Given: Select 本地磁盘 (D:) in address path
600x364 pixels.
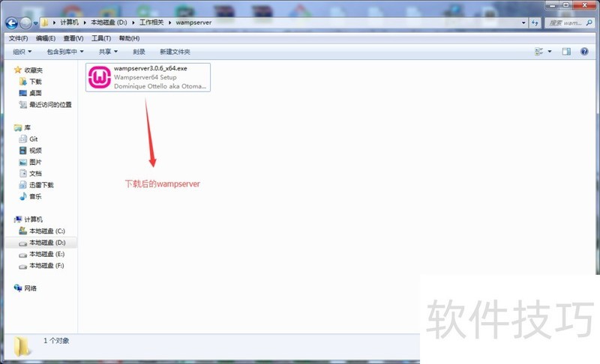Looking at the screenshot, I should (x=109, y=22).
